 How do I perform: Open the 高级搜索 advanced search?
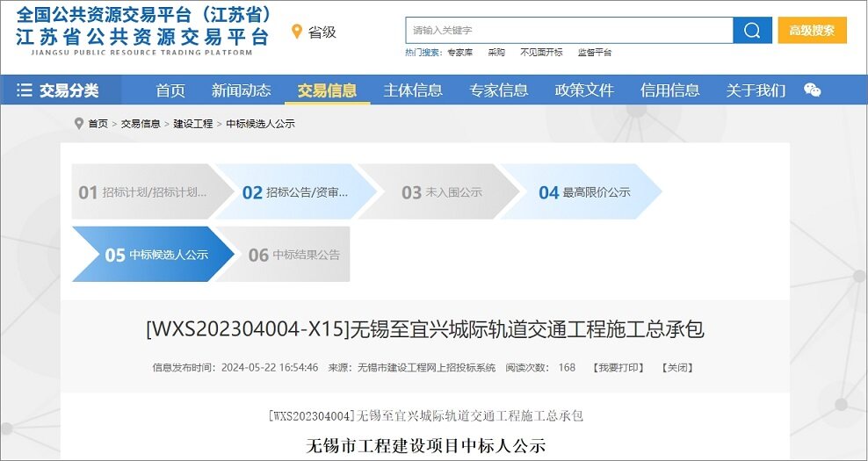click(812, 31)
